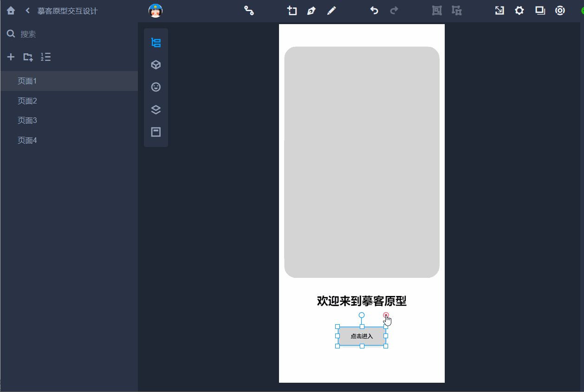Go back using the left chevron arrow

(28, 11)
